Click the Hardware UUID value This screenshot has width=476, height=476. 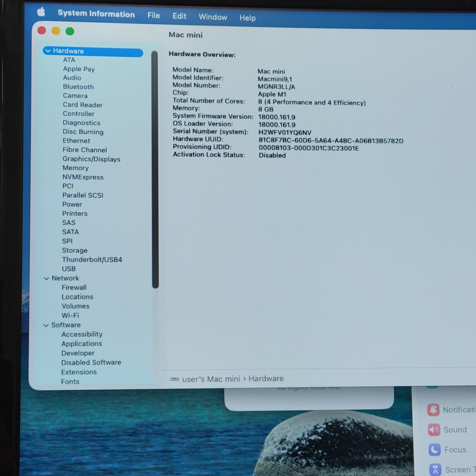click(331, 141)
